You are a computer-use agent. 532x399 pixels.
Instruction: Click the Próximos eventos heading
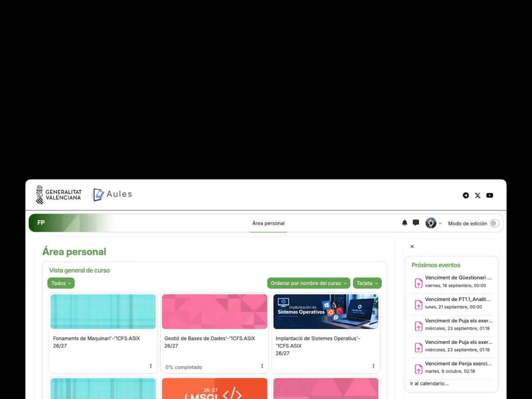(436, 265)
